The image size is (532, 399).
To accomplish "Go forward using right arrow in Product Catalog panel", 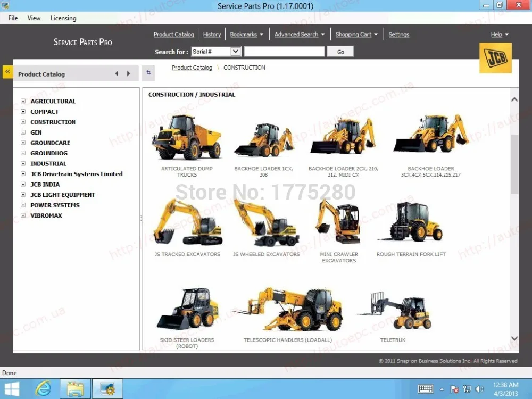I will (128, 74).
